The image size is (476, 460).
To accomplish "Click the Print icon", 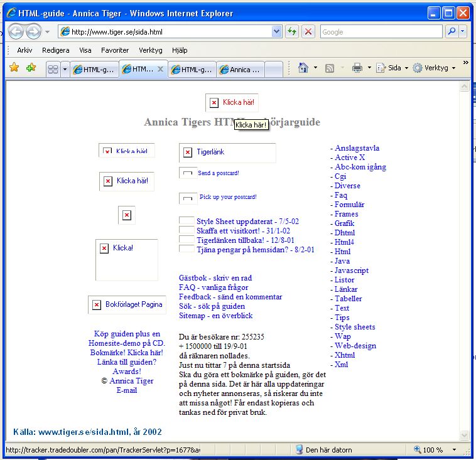I will pyautogui.click(x=357, y=68).
